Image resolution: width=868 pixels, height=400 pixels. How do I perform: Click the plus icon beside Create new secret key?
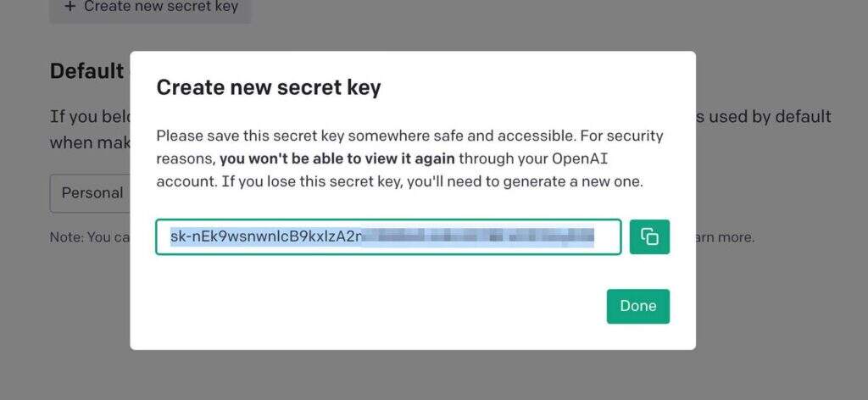[68, 7]
